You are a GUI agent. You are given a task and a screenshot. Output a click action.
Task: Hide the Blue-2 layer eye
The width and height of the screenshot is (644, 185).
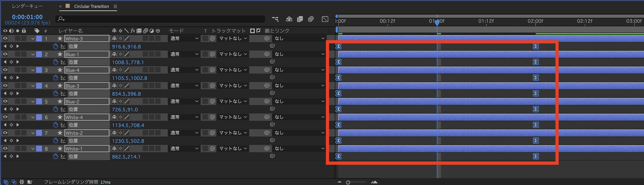click(5, 101)
